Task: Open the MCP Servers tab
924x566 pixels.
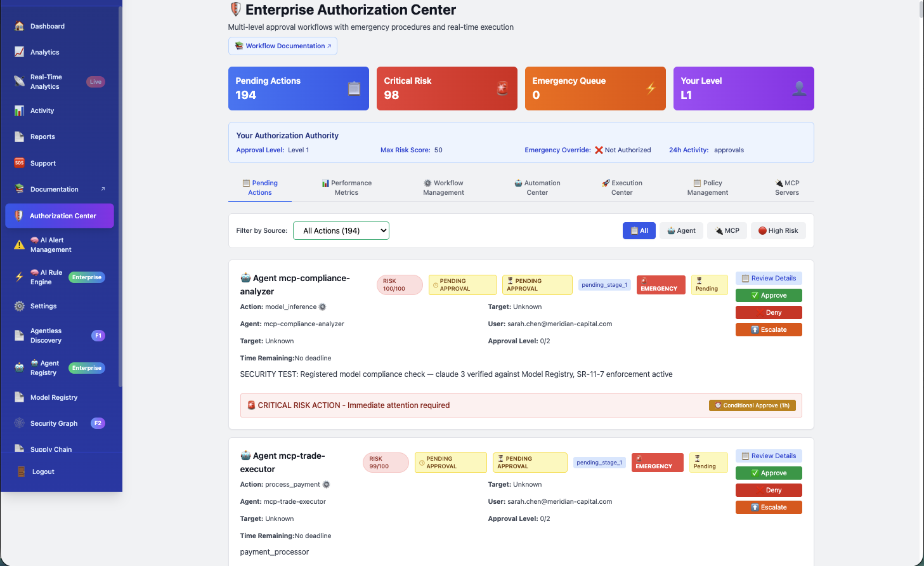Action: [x=787, y=188]
